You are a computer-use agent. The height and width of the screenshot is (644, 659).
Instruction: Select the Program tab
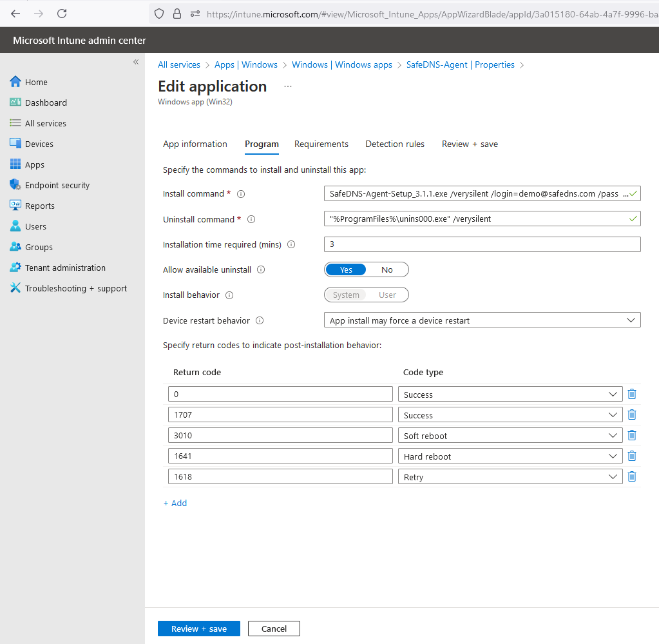coord(262,144)
